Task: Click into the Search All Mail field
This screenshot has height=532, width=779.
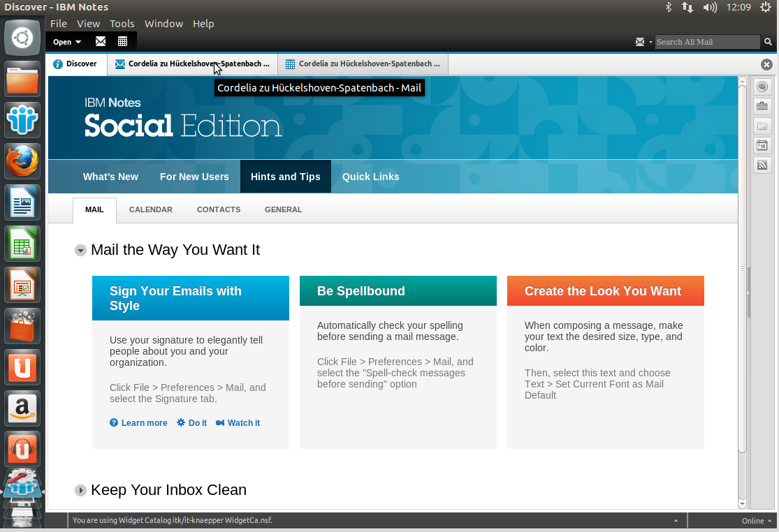Action: tap(708, 42)
